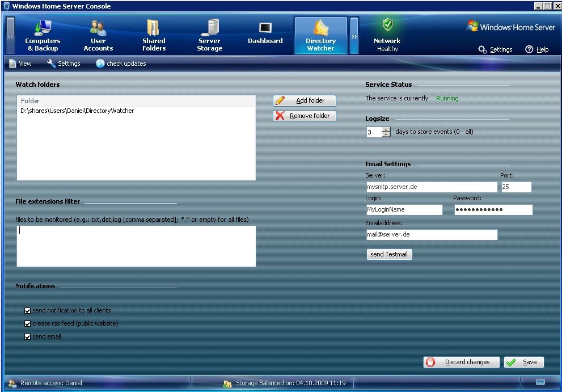Click the Add folder button
The image size is (562, 392).
(x=305, y=100)
